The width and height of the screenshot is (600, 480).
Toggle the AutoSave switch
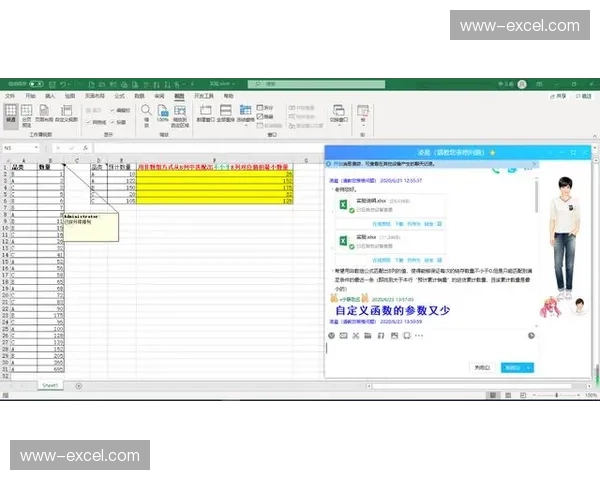(x=36, y=84)
